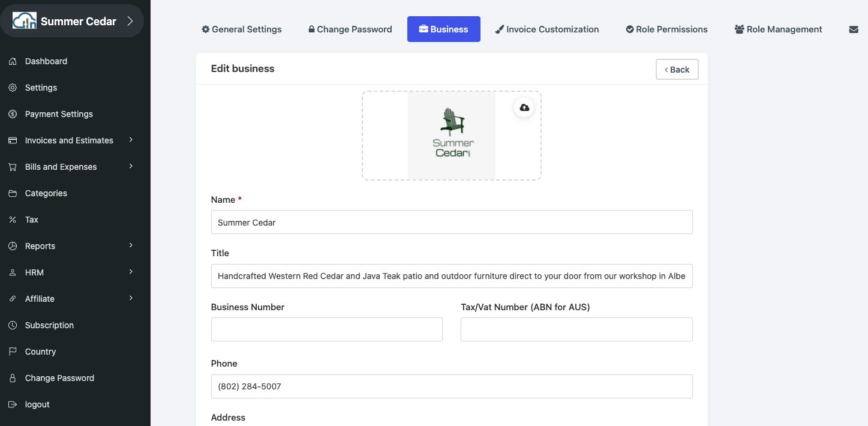Open the Summer Cedar business switcher arrow
868x426 pixels.
[x=130, y=22]
